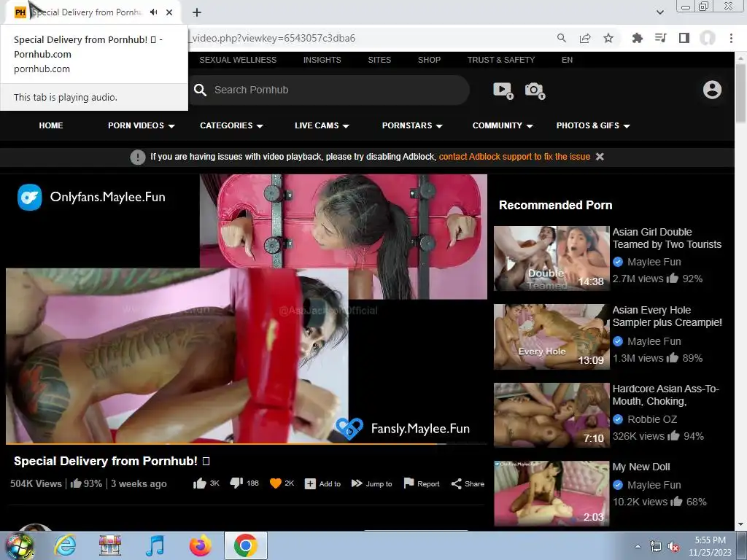Open the user account icon

tap(712, 90)
